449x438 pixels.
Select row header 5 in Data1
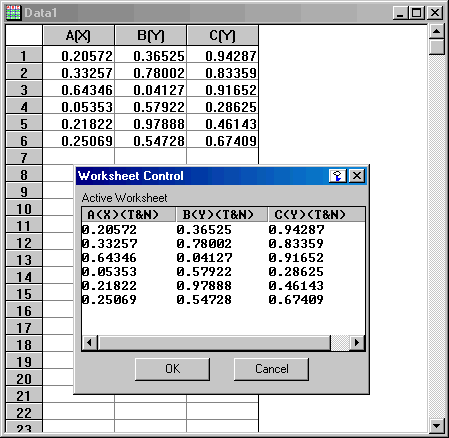click(x=24, y=123)
